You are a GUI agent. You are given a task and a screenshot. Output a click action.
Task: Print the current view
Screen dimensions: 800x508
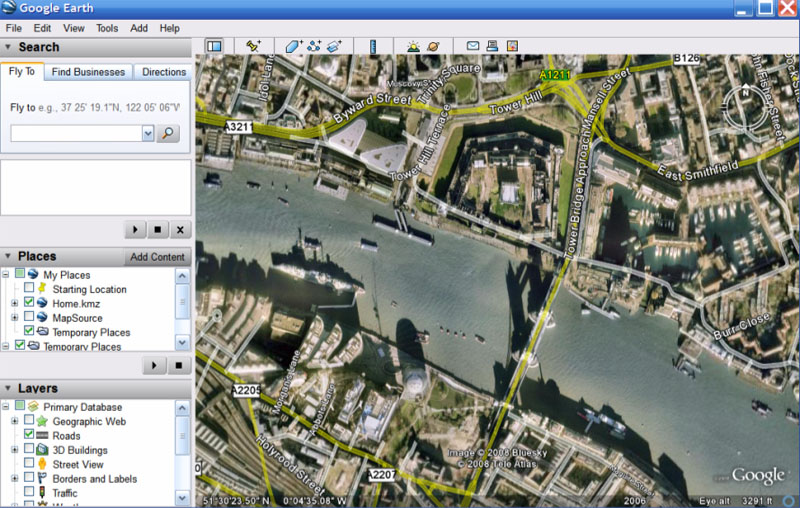coord(492,46)
